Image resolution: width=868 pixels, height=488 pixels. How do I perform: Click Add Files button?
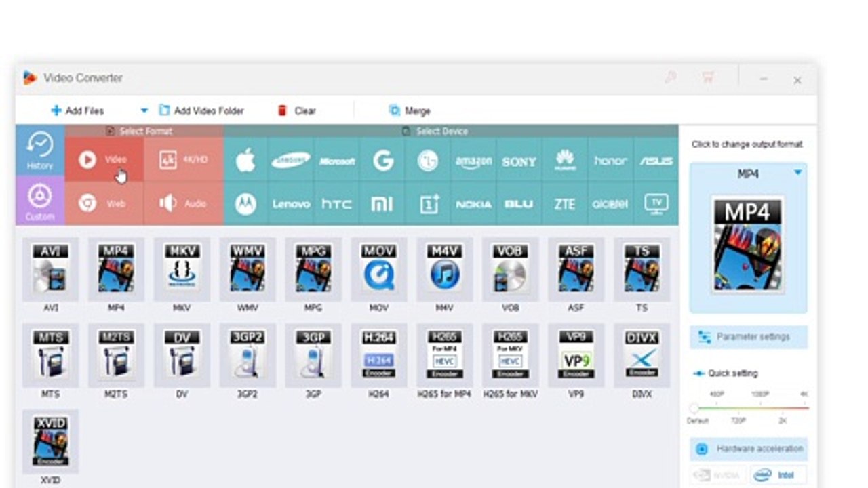[x=77, y=110]
